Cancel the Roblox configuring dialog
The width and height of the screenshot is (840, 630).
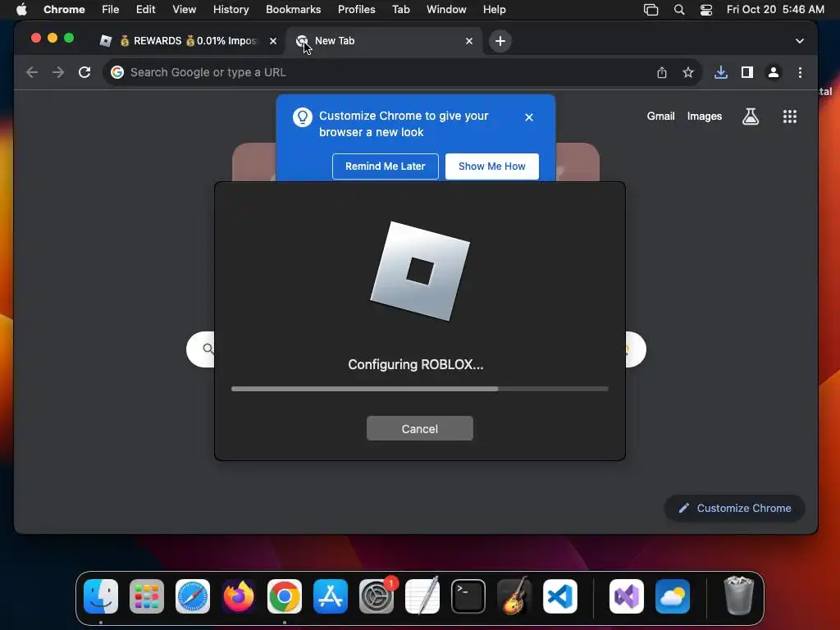pyautogui.click(x=419, y=428)
